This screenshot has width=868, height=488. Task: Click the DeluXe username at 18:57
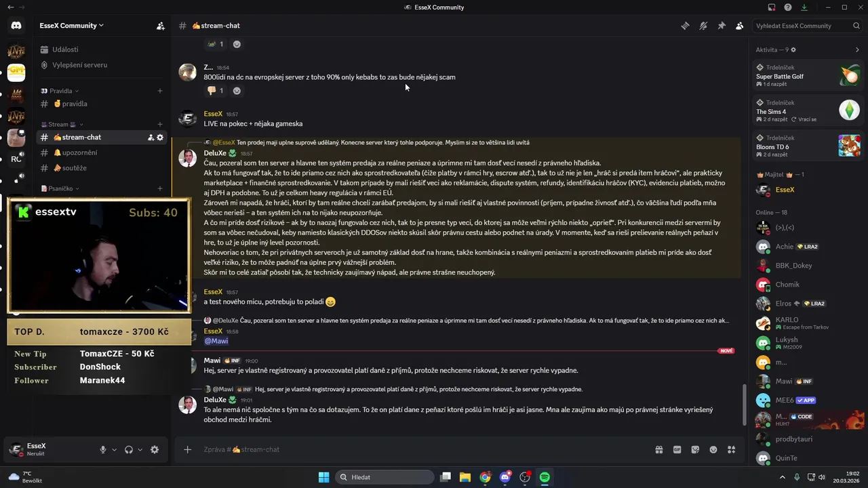pos(215,153)
